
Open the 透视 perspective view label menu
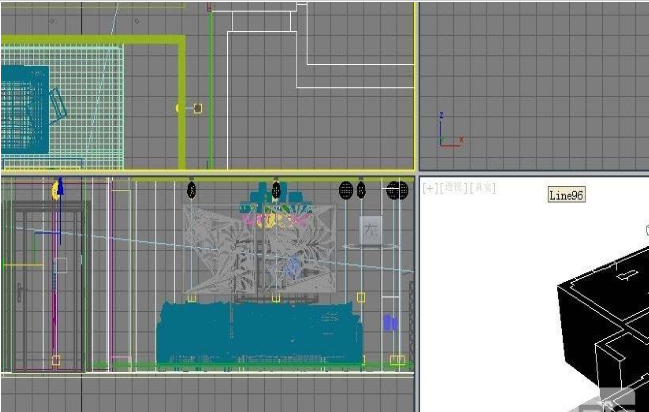click(x=454, y=188)
